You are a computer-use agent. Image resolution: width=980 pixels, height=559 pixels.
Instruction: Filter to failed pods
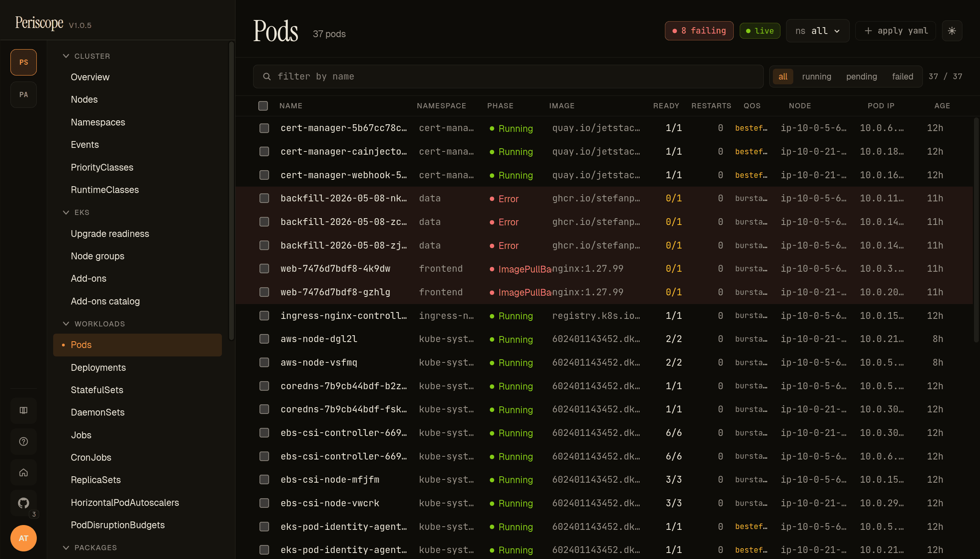(902, 76)
